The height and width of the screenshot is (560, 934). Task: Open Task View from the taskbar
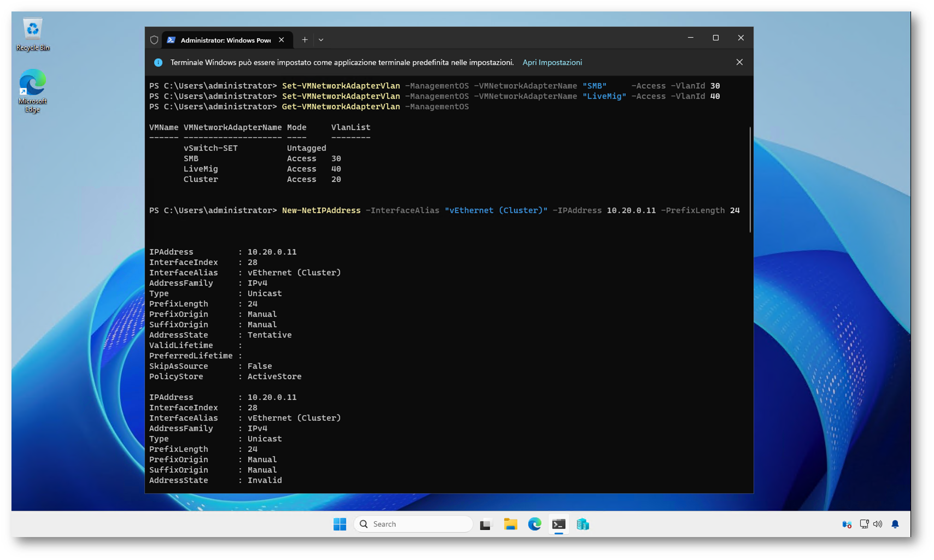tap(485, 524)
